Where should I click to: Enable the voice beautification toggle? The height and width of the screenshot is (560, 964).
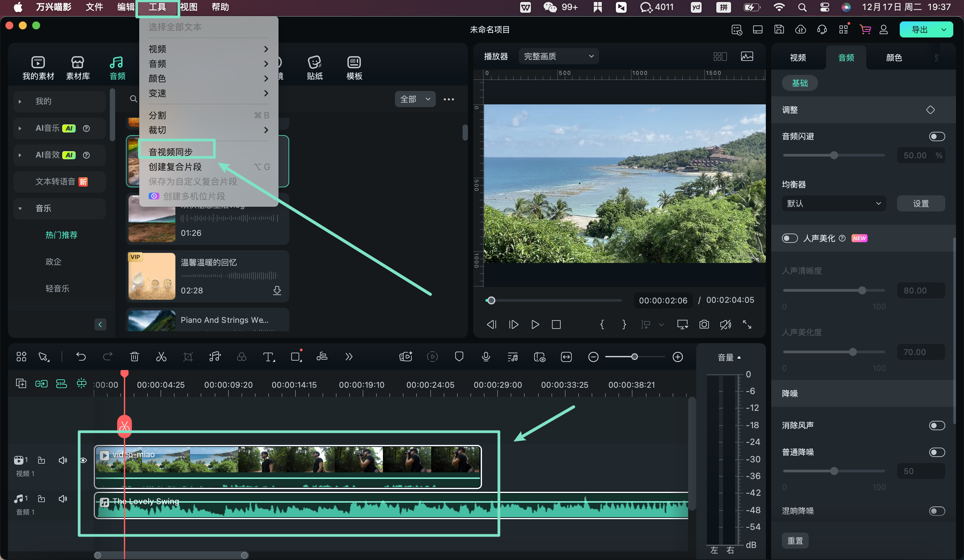(789, 238)
